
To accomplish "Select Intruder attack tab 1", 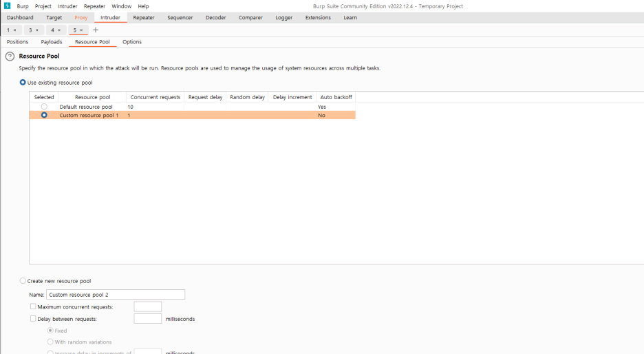I will tap(8, 30).
